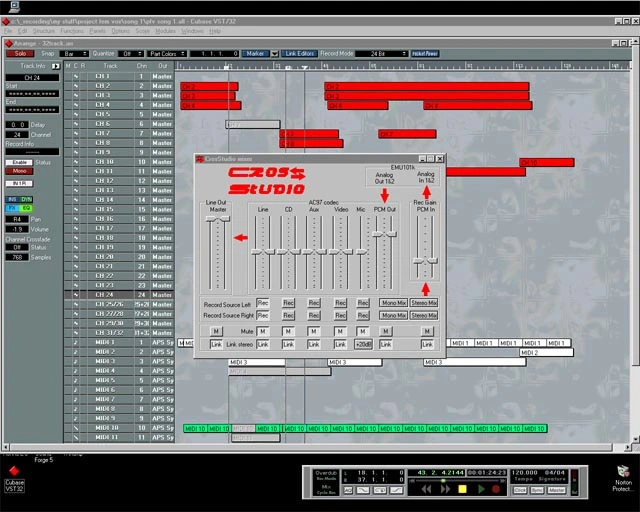Click the PCM Out fader in the CrosStudio mixer
The image size is (640, 512).
pyautogui.click(x=384, y=234)
